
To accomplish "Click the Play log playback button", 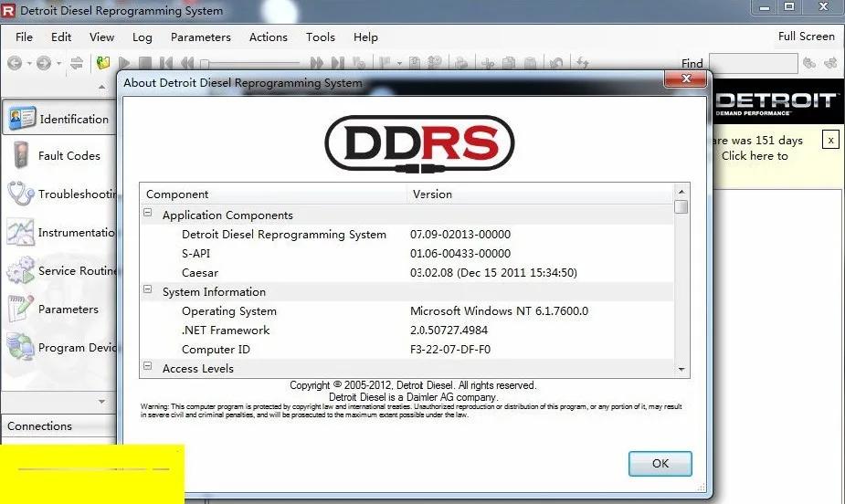I will [124, 64].
